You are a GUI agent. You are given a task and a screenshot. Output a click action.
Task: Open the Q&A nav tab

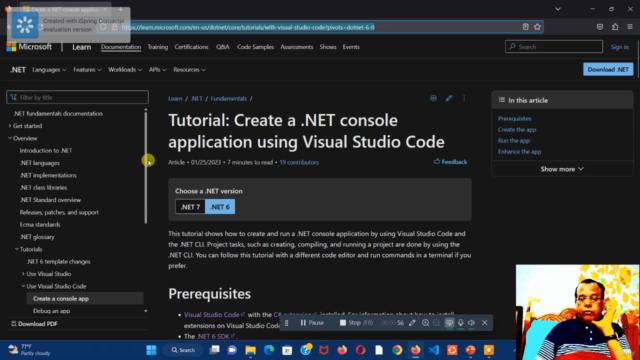(222, 47)
